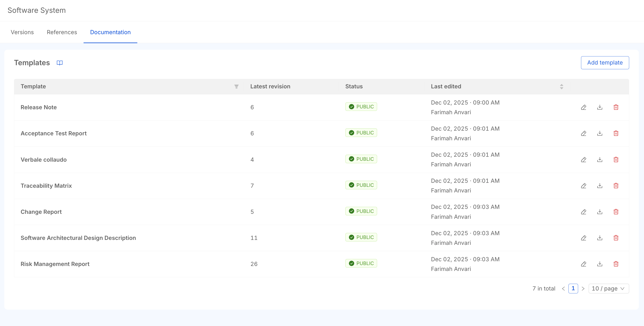Download the Acceptance Test Report template
The image size is (644, 326).
tap(599, 133)
